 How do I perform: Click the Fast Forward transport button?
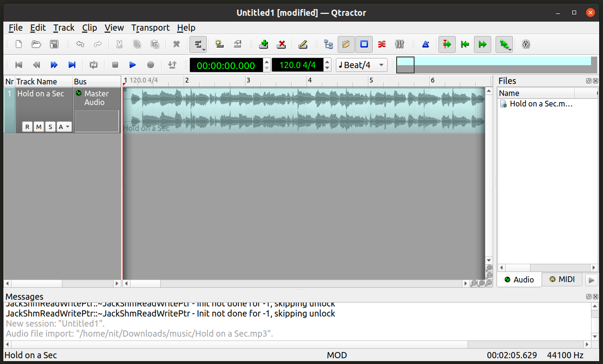point(54,65)
